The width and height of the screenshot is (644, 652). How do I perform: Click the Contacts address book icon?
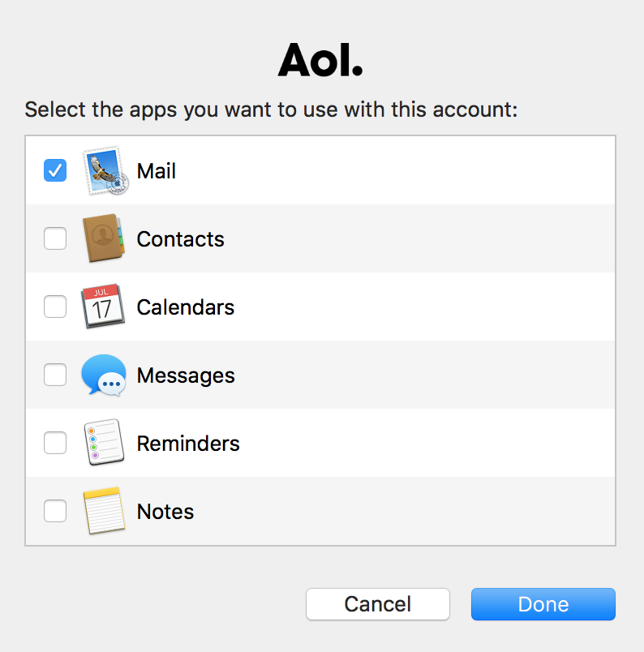103,239
